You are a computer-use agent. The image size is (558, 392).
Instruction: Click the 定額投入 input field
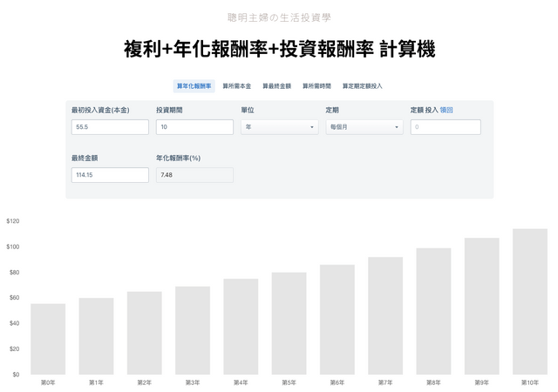point(445,127)
